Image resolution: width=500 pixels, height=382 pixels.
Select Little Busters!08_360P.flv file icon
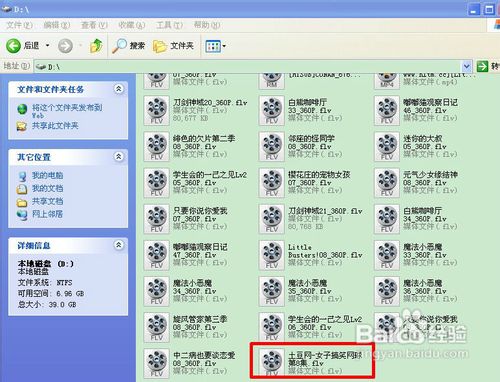pyautogui.click(x=272, y=255)
